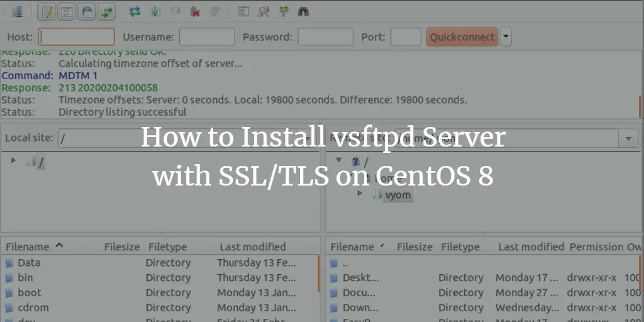
Task: Click 'Wednesday...' date of Down... row
Action: point(528,308)
